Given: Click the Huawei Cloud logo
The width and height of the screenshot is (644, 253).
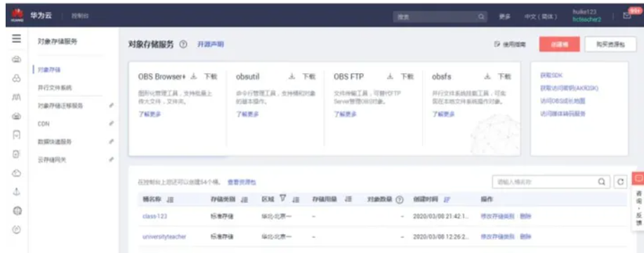Looking at the screenshot, I should coord(17,16).
